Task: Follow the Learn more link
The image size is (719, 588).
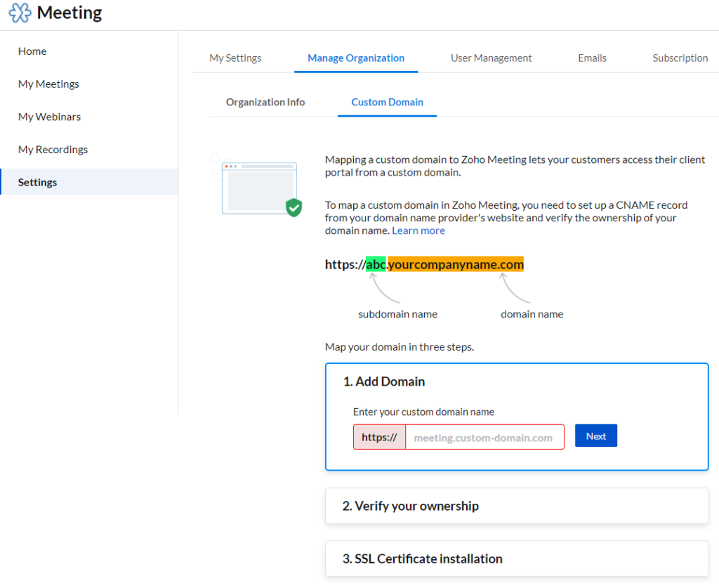Action: 418,230
